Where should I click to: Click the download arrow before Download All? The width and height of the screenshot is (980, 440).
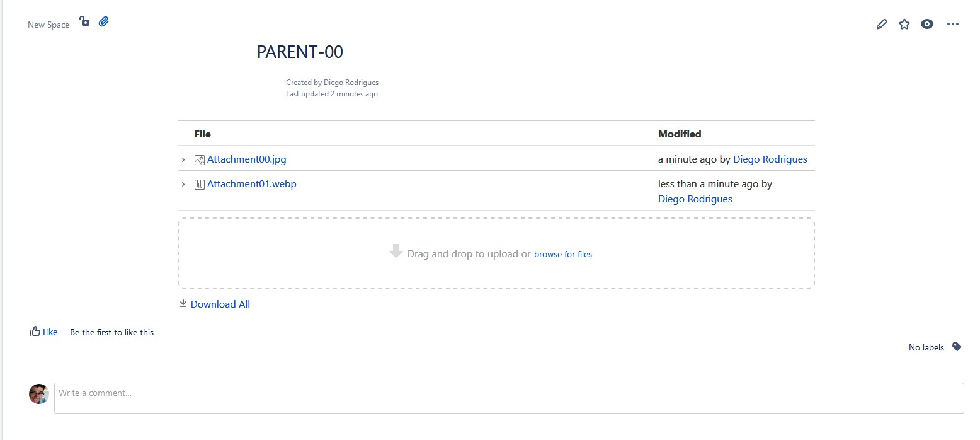pyautogui.click(x=183, y=303)
